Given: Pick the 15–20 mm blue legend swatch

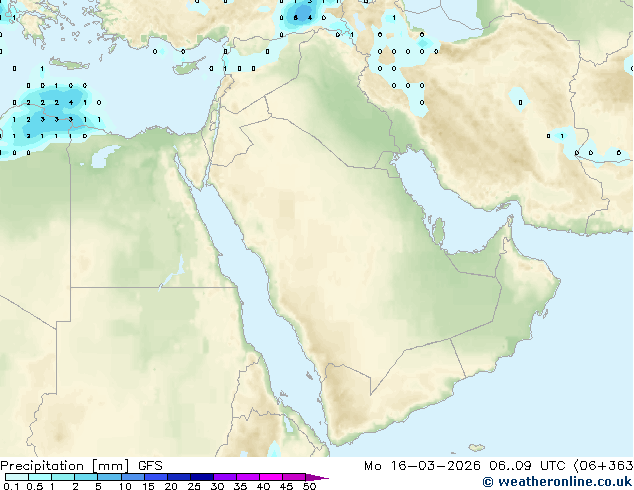Looking at the screenshot, I should point(156,477).
